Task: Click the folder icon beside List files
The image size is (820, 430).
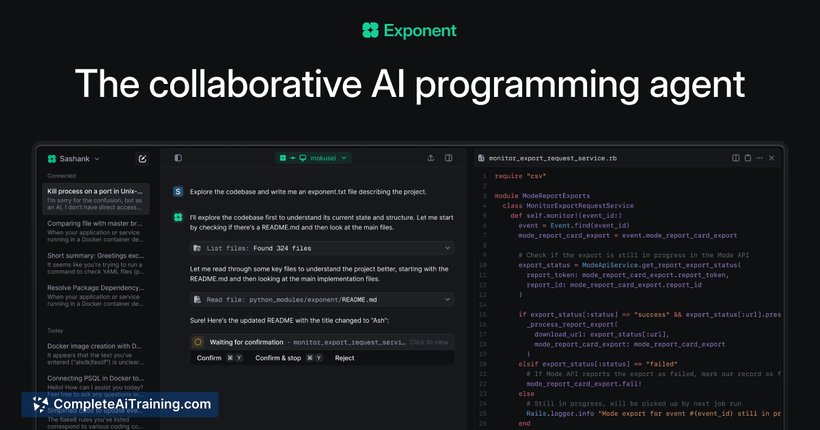Action: tap(197, 248)
